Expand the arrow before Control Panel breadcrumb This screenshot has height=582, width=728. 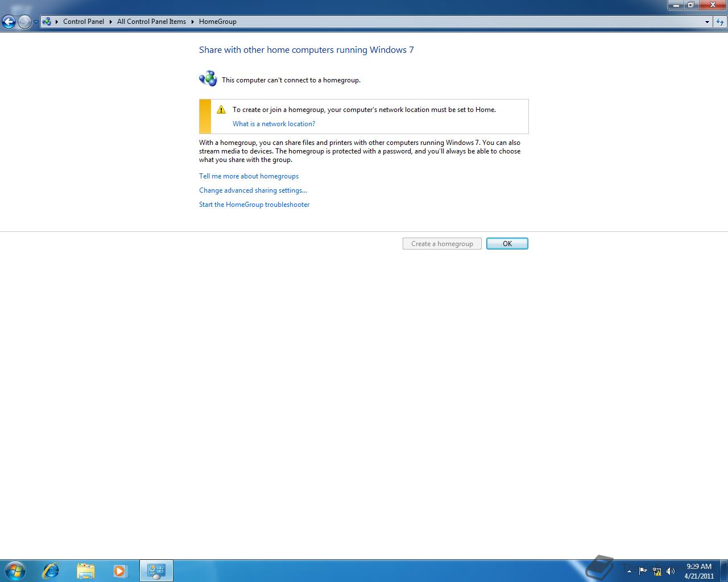coord(57,22)
